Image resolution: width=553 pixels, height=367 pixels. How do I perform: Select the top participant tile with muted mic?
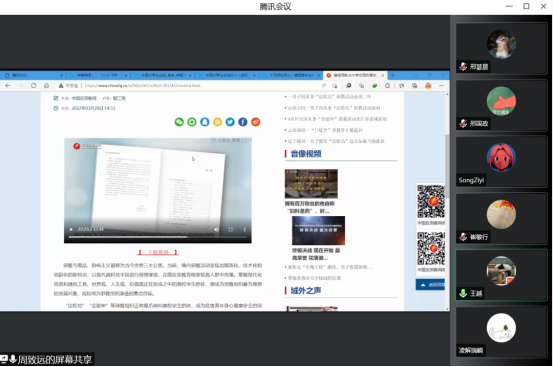click(501, 49)
